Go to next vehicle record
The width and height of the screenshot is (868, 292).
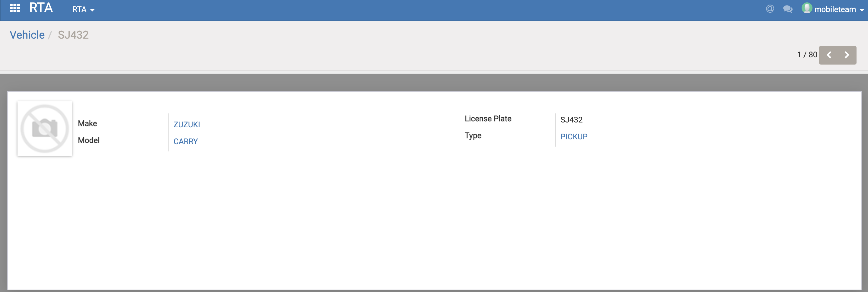point(847,55)
